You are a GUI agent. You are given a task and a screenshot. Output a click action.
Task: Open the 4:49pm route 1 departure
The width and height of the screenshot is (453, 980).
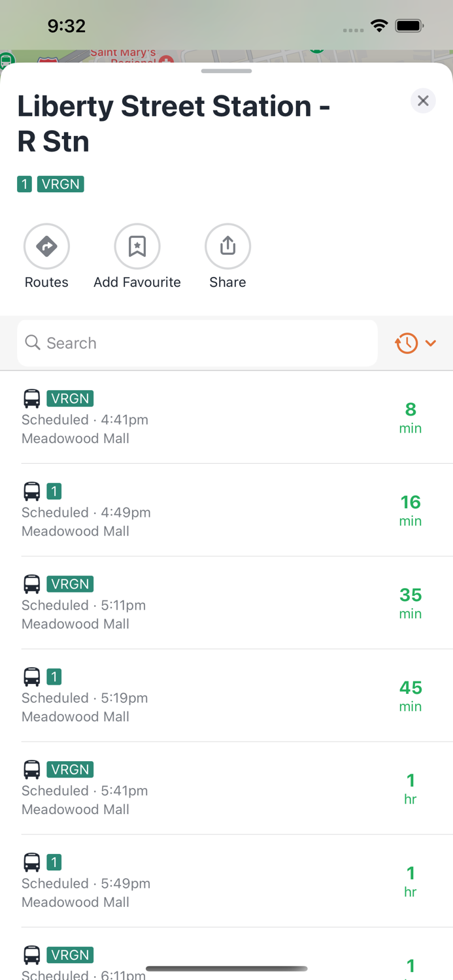click(x=226, y=510)
